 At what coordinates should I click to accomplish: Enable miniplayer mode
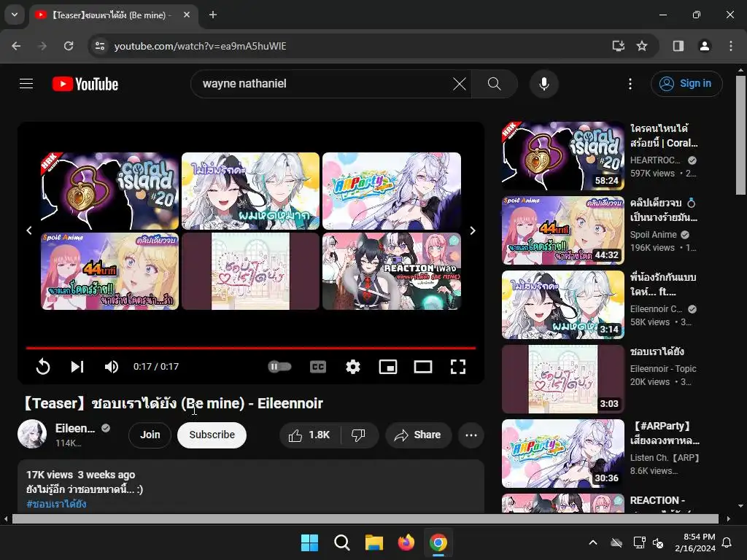coord(388,366)
